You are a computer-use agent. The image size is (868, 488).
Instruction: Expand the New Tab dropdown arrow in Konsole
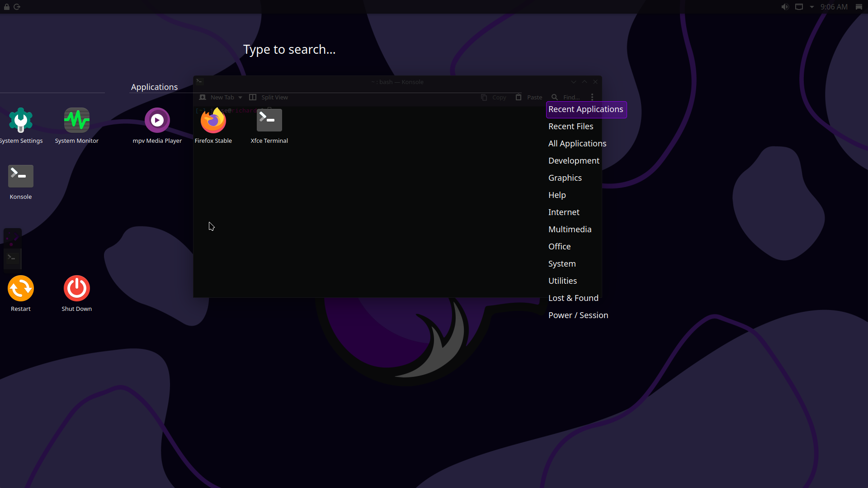tap(240, 97)
